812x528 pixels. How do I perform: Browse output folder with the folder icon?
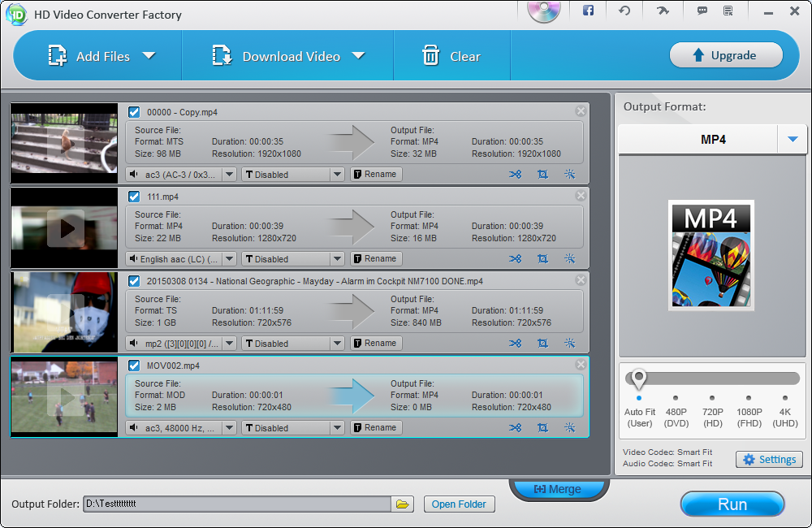[403, 504]
